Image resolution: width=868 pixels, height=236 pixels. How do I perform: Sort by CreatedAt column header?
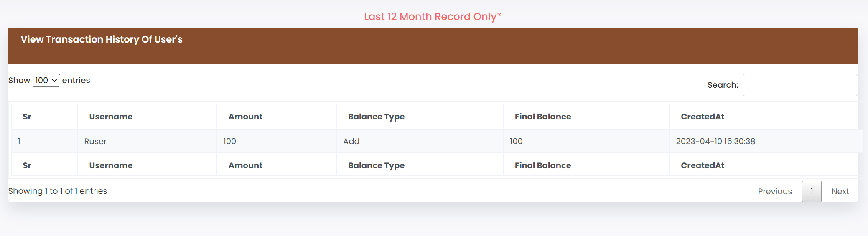click(x=764, y=117)
